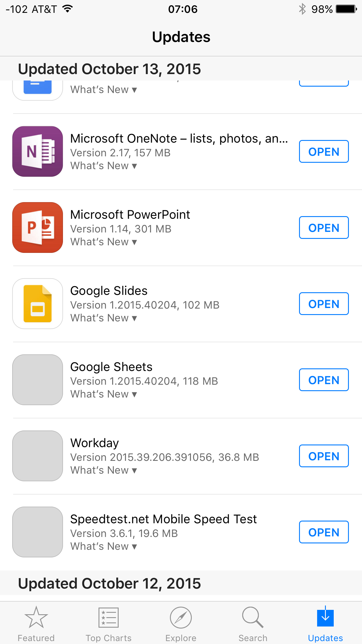Switch to the Featured tab
The width and height of the screenshot is (362, 644).
pyautogui.click(x=36, y=624)
